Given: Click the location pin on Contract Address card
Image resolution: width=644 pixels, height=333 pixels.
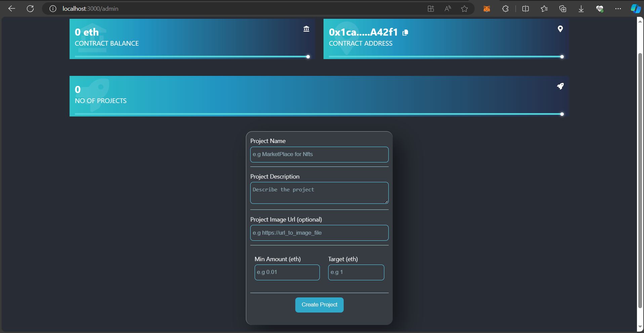Looking at the screenshot, I should (x=560, y=29).
